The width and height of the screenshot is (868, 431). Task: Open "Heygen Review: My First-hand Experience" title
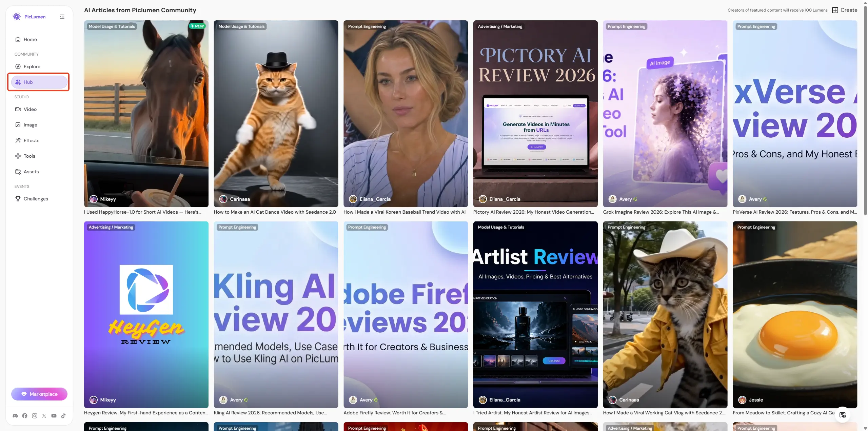pos(146,413)
